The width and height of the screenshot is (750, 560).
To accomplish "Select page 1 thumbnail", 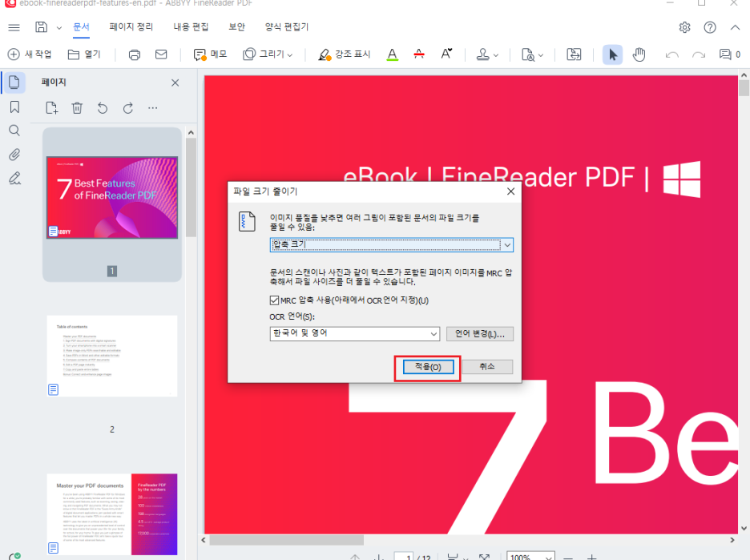I will pos(112,198).
